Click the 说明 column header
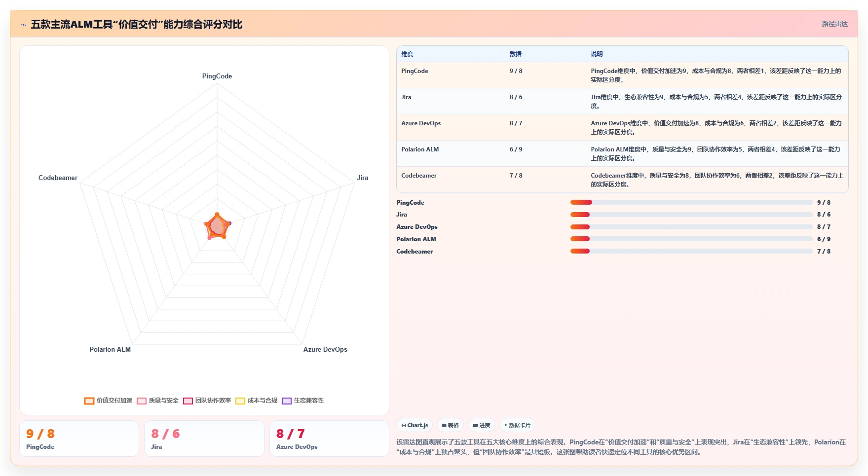The width and height of the screenshot is (868, 476). click(597, 54)
